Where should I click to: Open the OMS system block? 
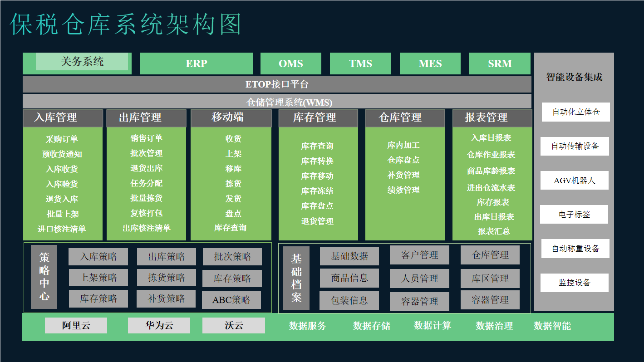coord(290,64)
